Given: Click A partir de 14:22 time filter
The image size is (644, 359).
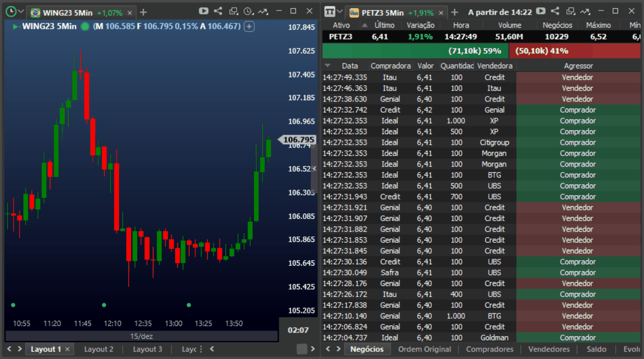Looking at the screenshot, I should [500, 12].
